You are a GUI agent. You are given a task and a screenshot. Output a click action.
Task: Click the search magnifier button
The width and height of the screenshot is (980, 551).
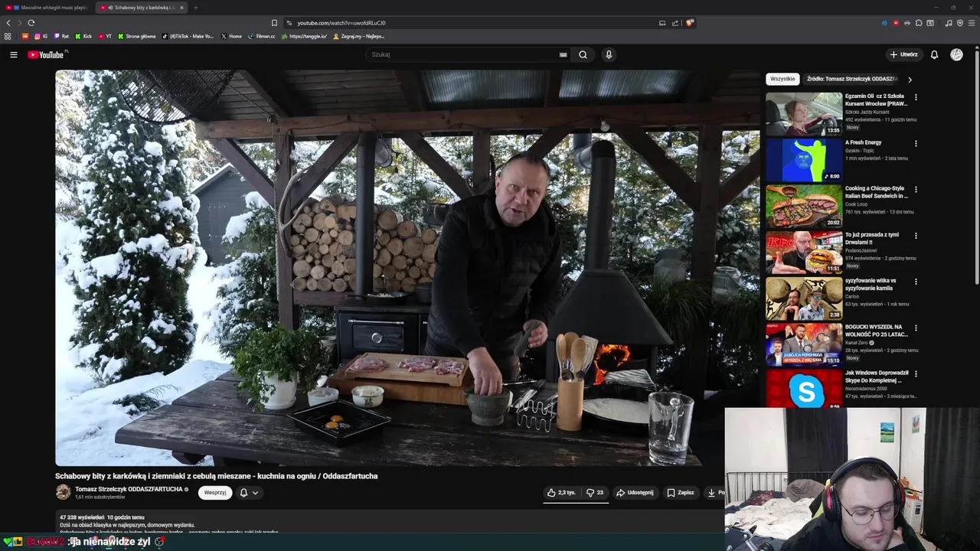coord(583,54)
